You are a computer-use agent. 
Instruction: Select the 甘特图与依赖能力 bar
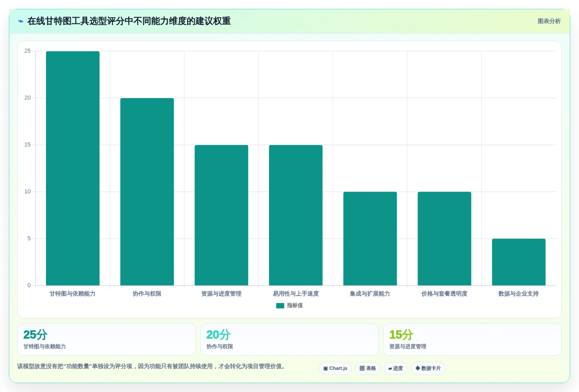click(73, 168)
